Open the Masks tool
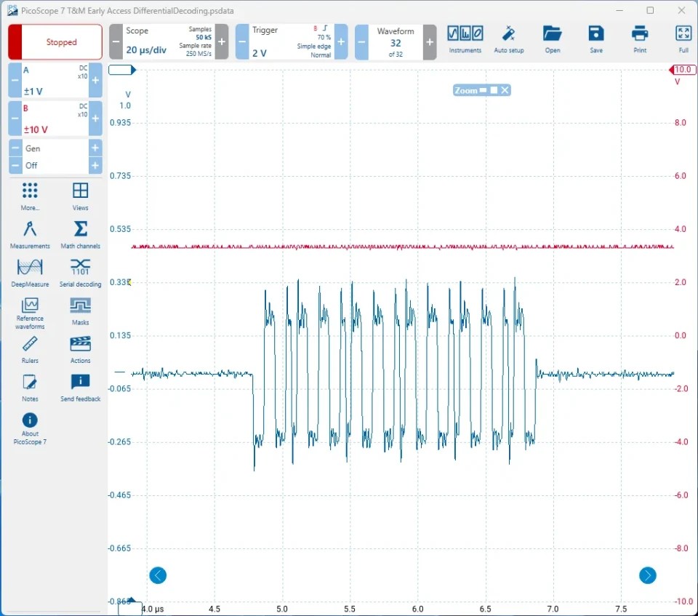The height and width of the screenshot is (616, 698). point(79,308)
